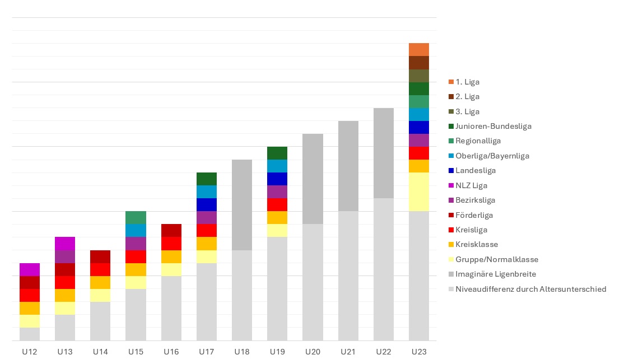The image size is (620, 364).
Task: Click the Oberliga/Bayernliga legend color swatch
Action: (451, 156)
